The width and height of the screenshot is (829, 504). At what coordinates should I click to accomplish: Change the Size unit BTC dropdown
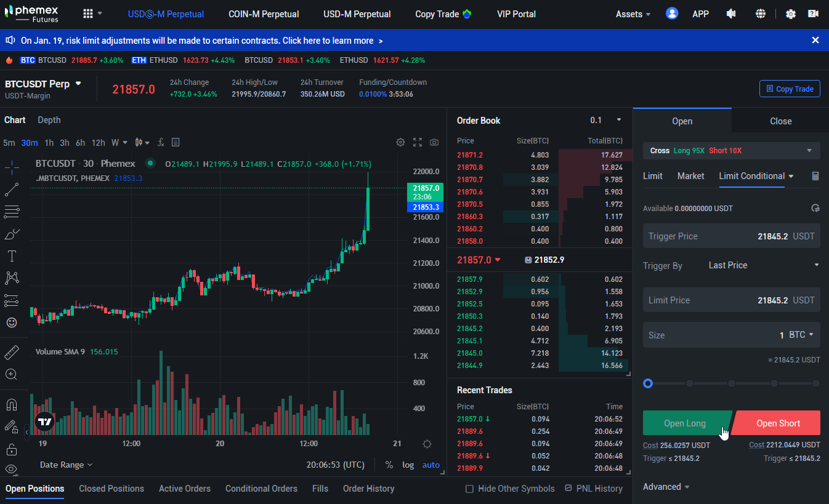coord(801,335)
